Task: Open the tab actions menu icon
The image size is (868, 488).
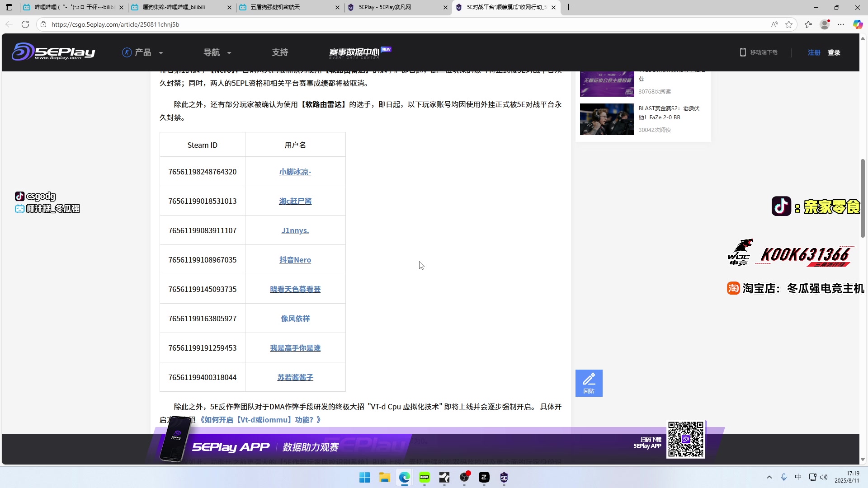Action: pos(9,7)
